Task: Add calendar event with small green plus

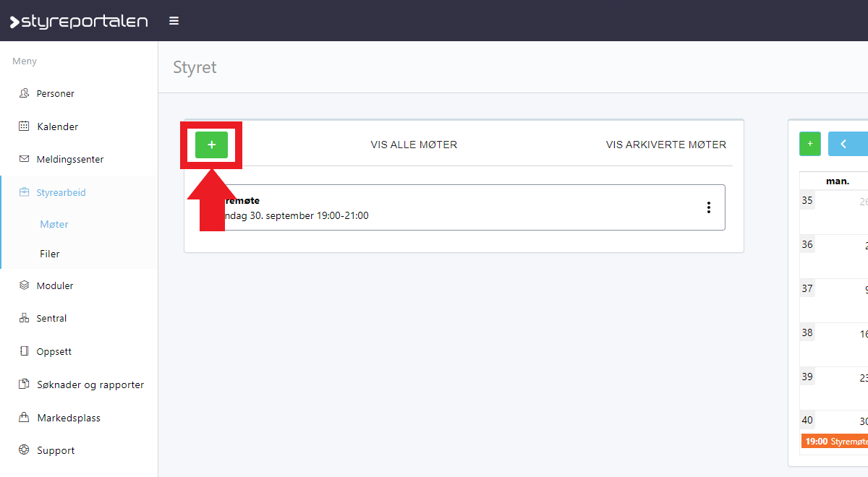Action: point(809,144)
